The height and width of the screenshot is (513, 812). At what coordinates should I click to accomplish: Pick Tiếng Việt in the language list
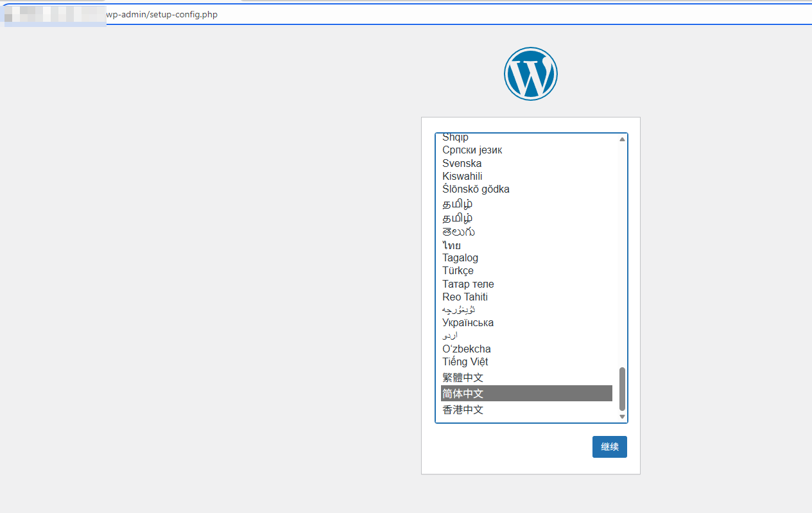(526, 361)
